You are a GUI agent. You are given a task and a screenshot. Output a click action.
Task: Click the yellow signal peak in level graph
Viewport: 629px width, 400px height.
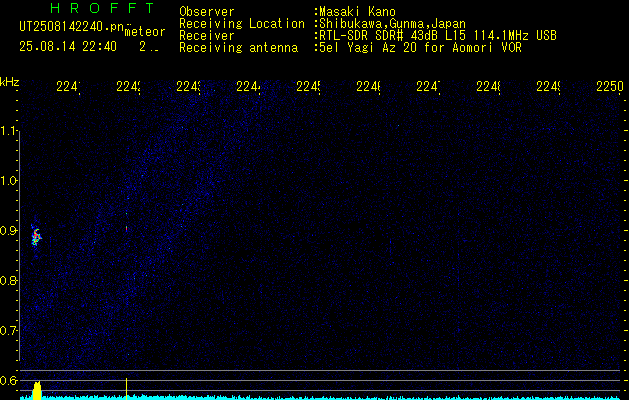[37, 391]
